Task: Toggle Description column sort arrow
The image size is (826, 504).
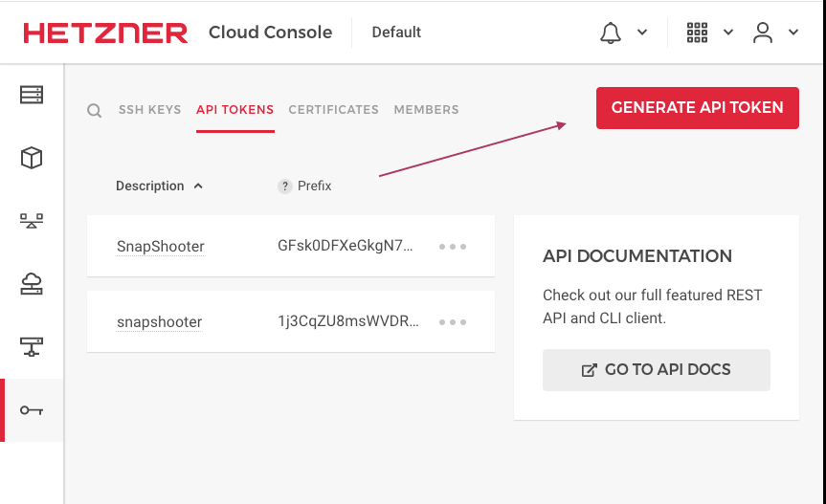Action: click(198, 186)
